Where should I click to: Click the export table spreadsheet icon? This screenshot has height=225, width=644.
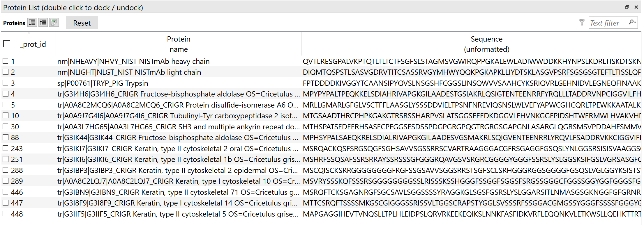pyautogui.click(x=54, y=22)
